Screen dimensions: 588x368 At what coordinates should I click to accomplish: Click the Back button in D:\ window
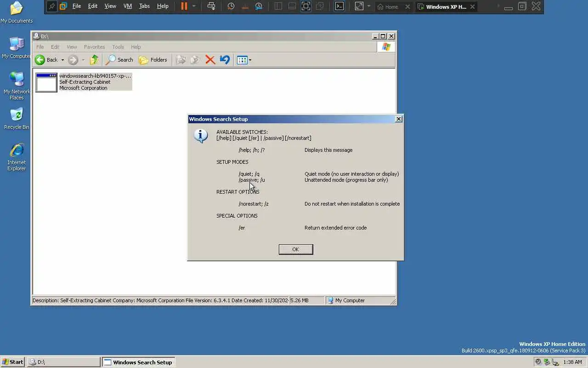click(46, 60)
